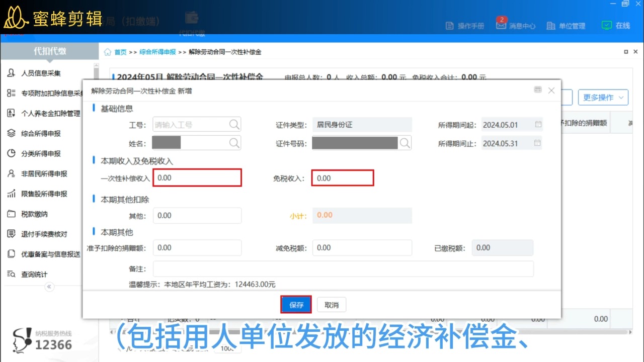Open the 操作手册 top bar item

point(465,26)
